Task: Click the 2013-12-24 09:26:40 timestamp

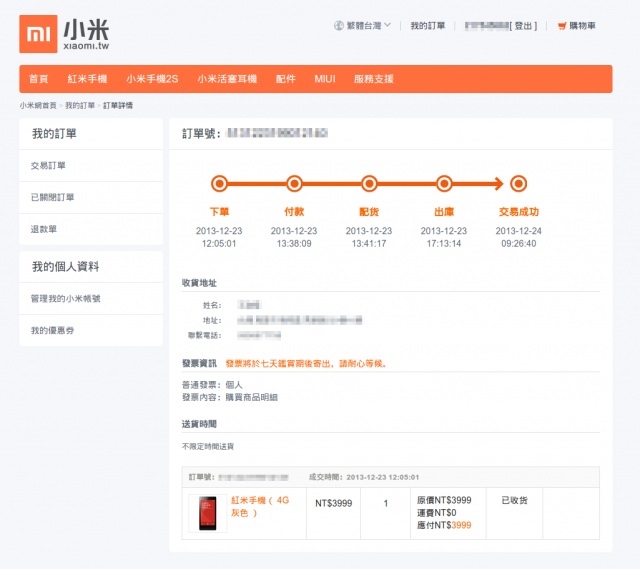Action: [518, 237]
